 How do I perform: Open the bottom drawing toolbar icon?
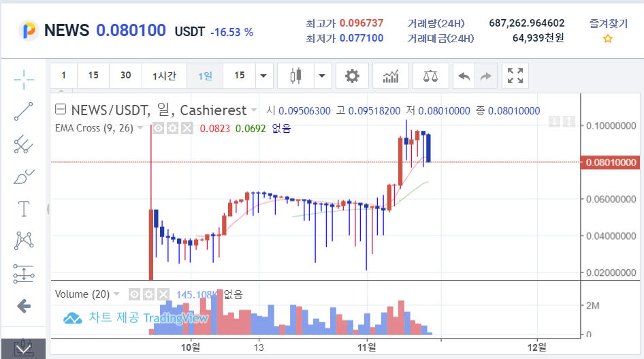23,349
